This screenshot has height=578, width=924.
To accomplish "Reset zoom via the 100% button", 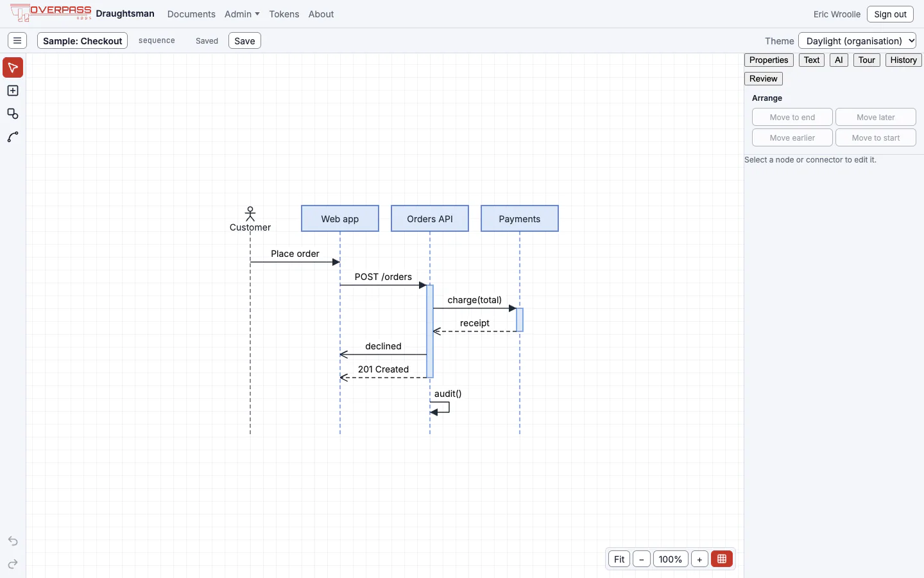I will coord(671,559).
